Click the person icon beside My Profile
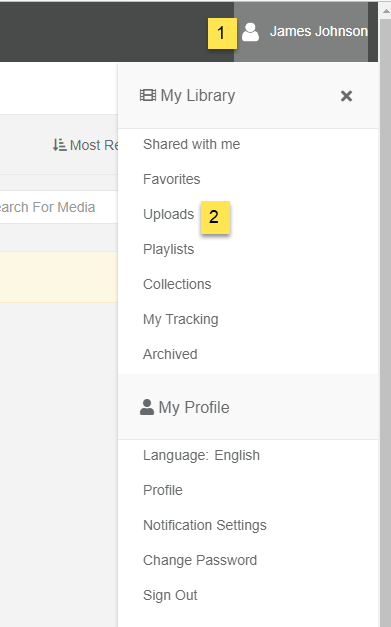Image resolution: width=391 pixels, height=627 pixels. (x=147, y=407)
